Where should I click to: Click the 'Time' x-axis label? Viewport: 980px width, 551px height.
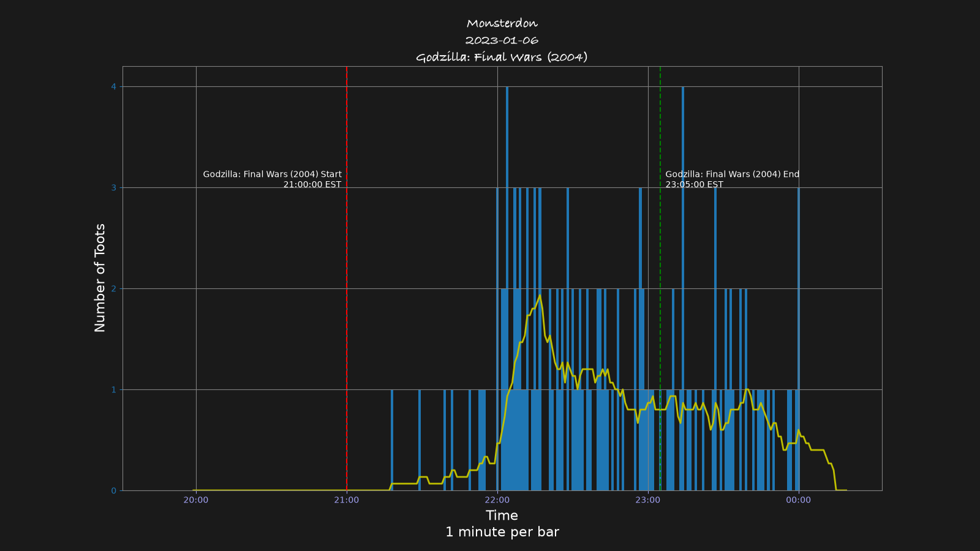coord(502,515)
